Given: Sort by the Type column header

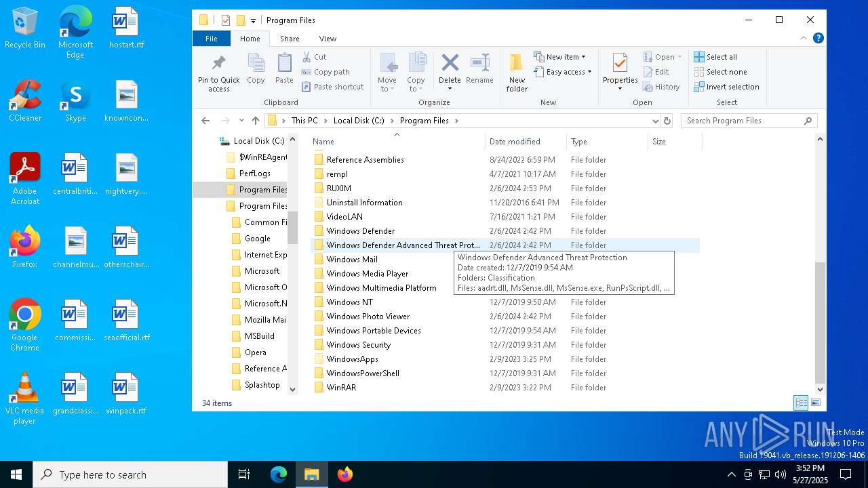Looking at the screenshot, I should pyautogui.click(x=608, y=142).
